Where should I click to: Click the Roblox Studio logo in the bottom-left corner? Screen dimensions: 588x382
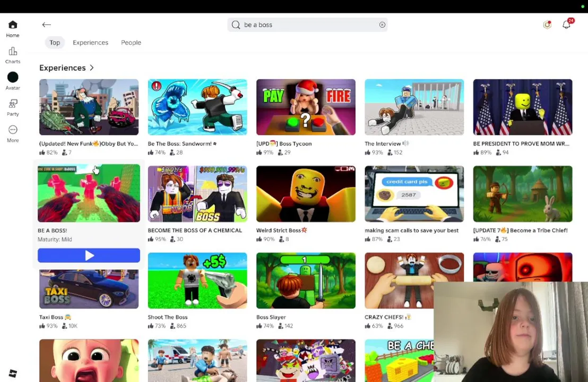pos(13,374)
